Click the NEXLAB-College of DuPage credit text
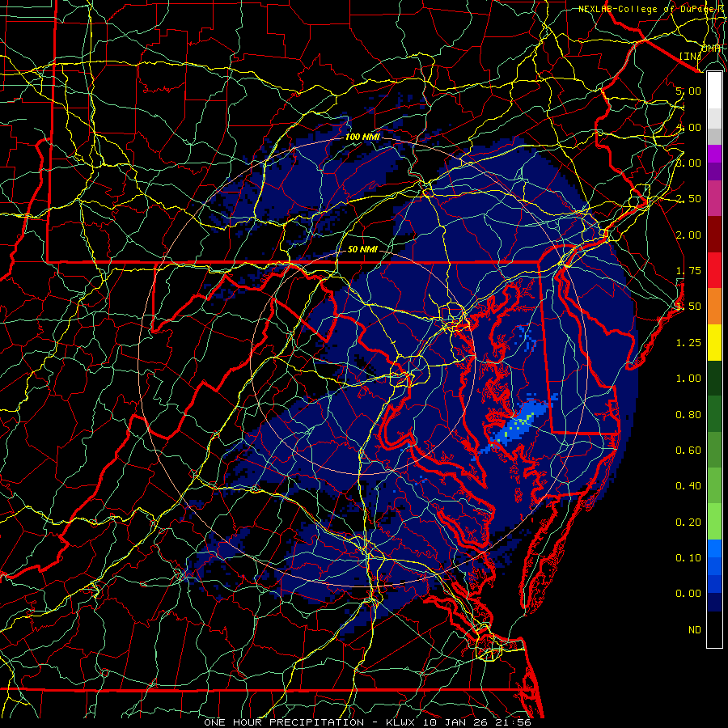The image size is (728, 728). [x=652, y=9]
